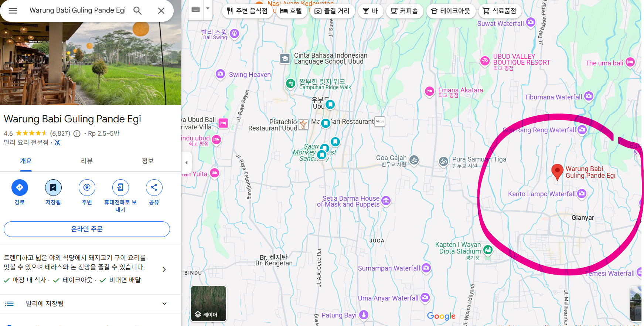This screenshot has height=326, width=644.
Task: Clear the search with X icon
Action: coord(161,11)
